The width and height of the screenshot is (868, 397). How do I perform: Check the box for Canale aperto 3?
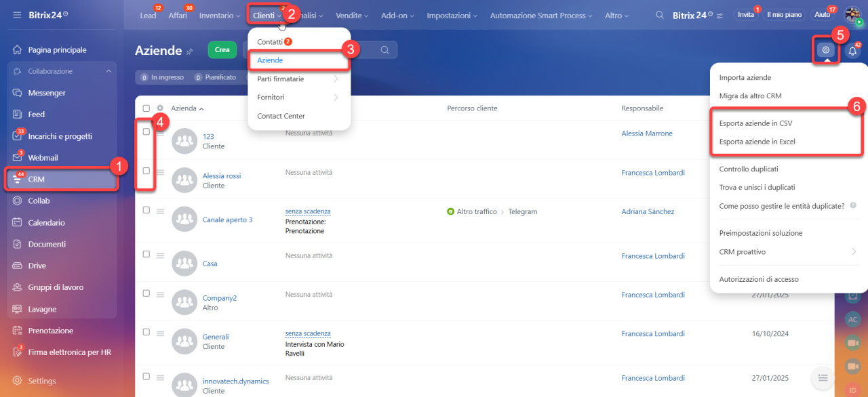tap(146, 210)
